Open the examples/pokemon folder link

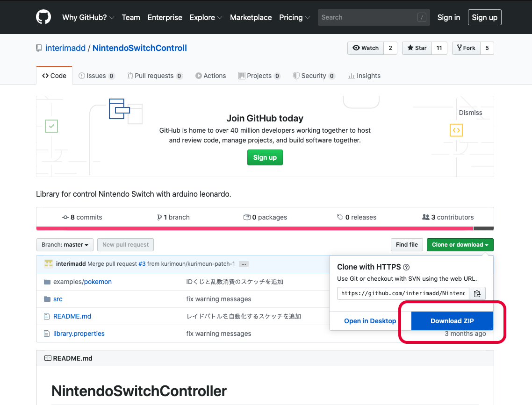82,282
